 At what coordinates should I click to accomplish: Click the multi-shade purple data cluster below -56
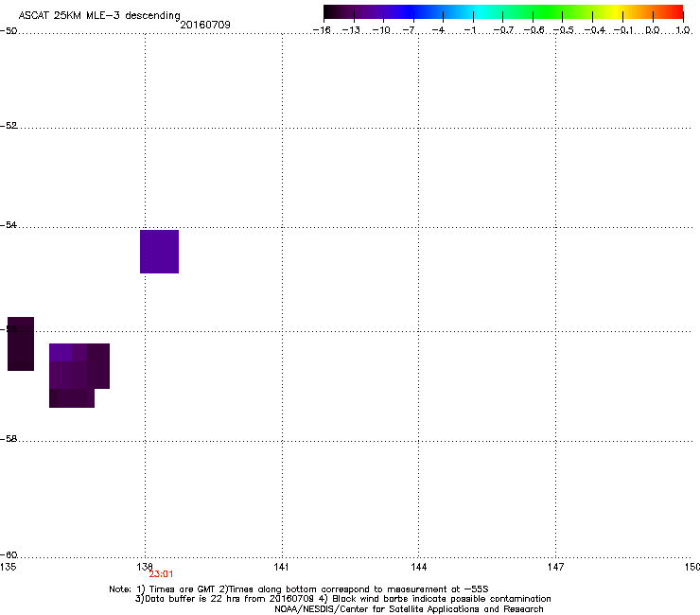(x=79, y=376)
